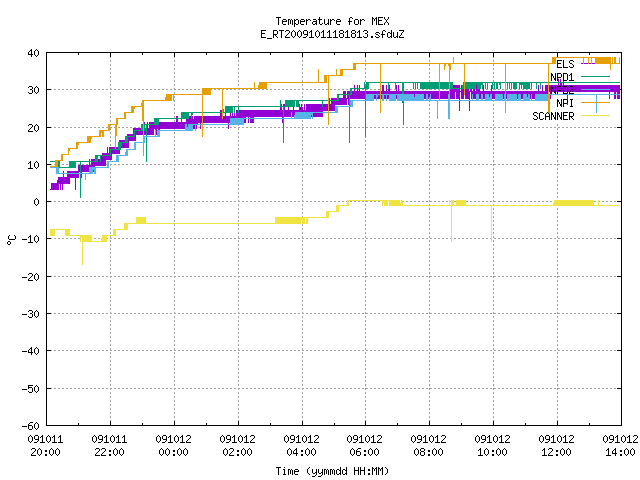The height and width of the screenshot is (480, 640).
Task: Click the NPD1 legend label
Action: click(x=562, y=77)
